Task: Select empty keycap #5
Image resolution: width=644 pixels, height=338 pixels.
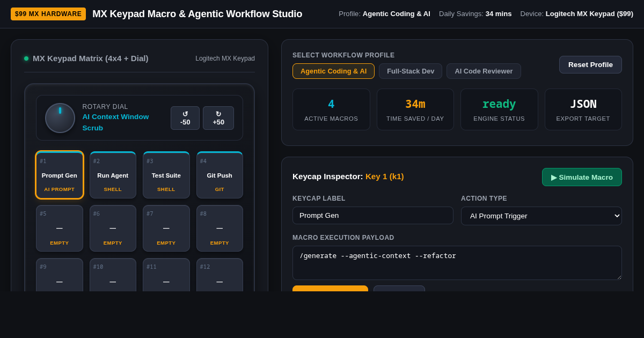Action: 60,229
